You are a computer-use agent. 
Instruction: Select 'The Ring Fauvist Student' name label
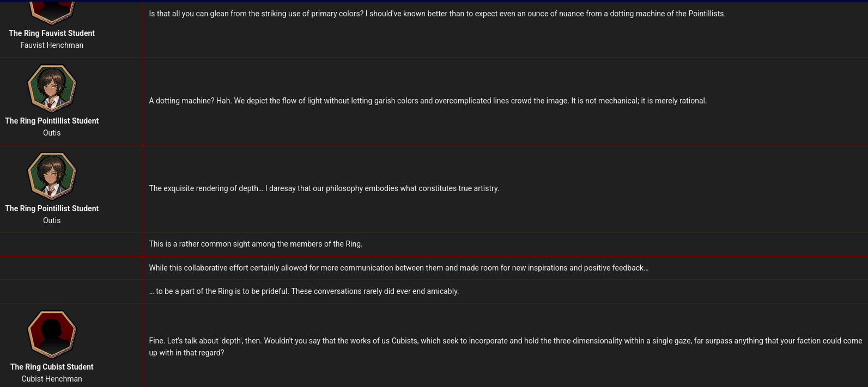(x=52, y=33)
